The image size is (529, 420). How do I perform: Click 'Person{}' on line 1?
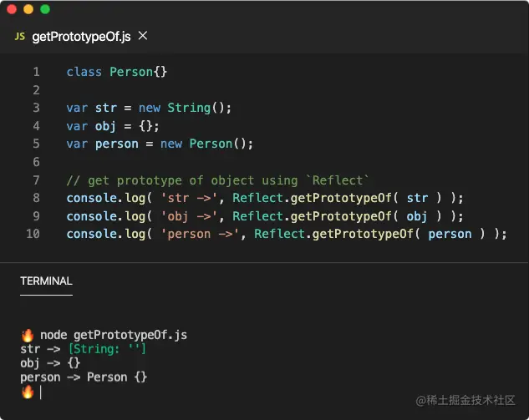pos(139,72)
